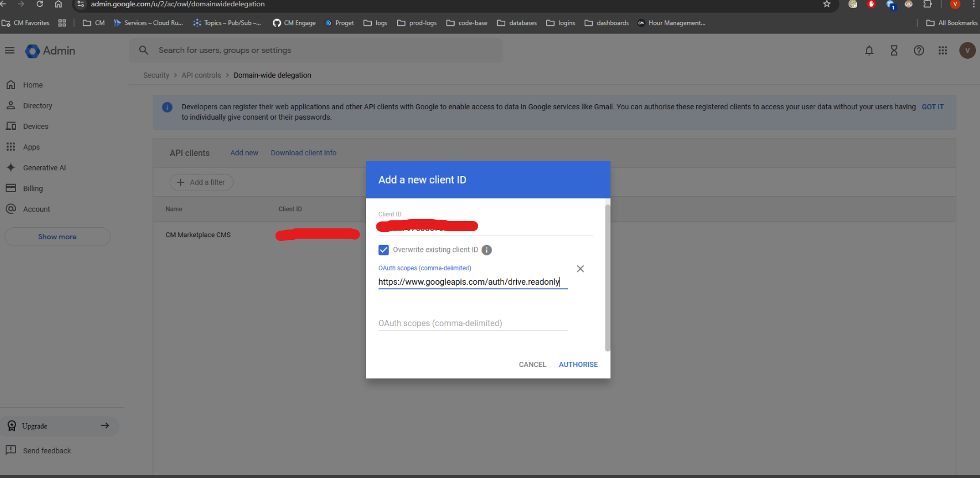Image resolution: width=980 pixels, height=478 pixels.
Task: Click the Google Admin logo
Action: [x=50, y=51]
